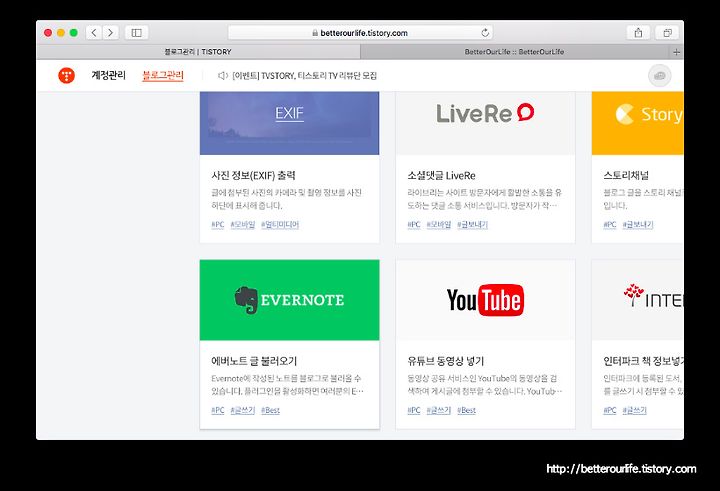Reload the page with the refresh icon
The image size is (720, 491).
tap(485, 33)
